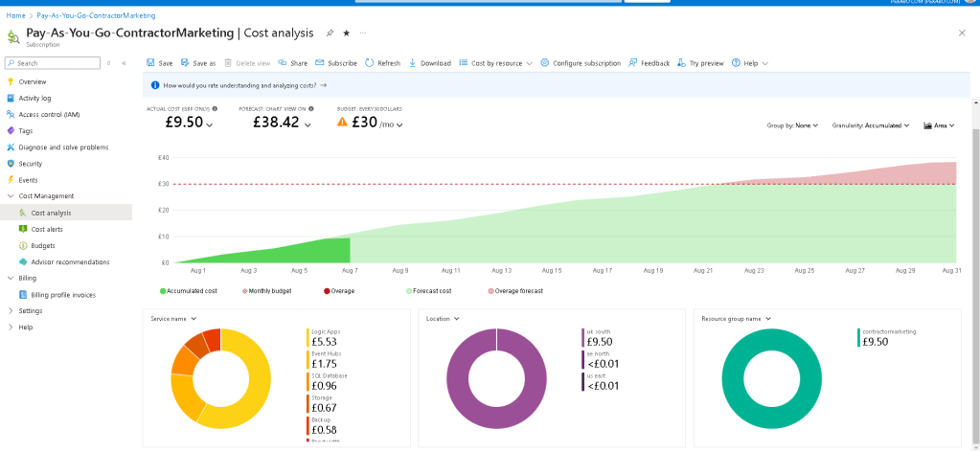Click the Save button in toolbar
980x451 pixels.
pos(159,63)
